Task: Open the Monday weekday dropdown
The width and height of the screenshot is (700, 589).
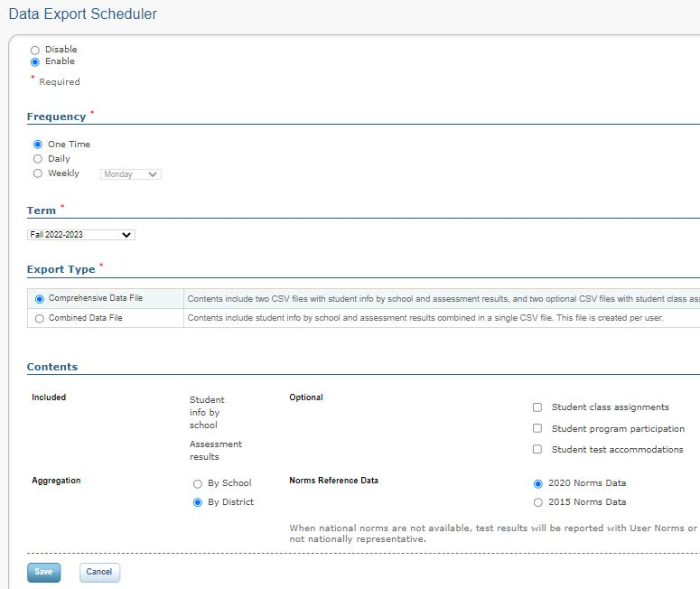Action: tap(131, 174)
